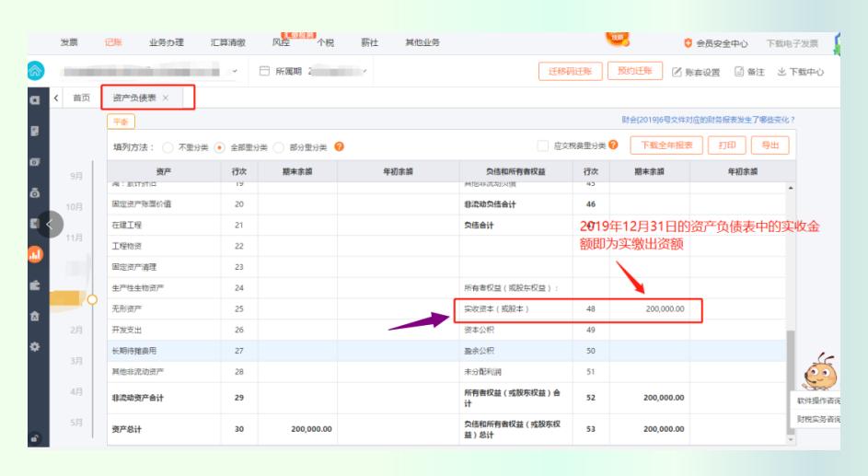Screen dimensions: 868x476
Task: Click the 平衡 status tag
Action: pyautogui.click(x=121, y=122)
